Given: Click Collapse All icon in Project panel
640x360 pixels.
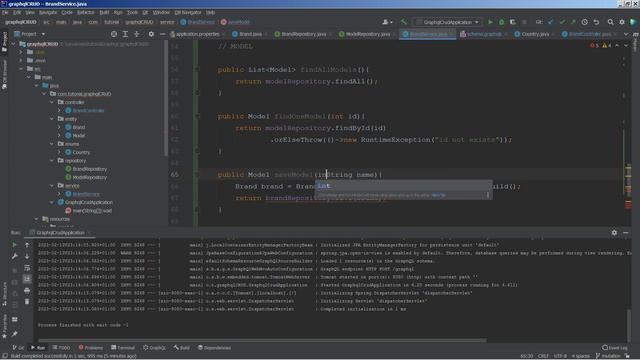Looking at the screenshot, I should [x=137, y=34].
